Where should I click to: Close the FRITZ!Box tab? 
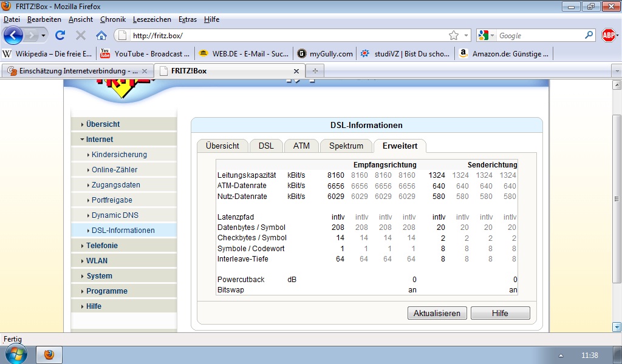[296, 71]
